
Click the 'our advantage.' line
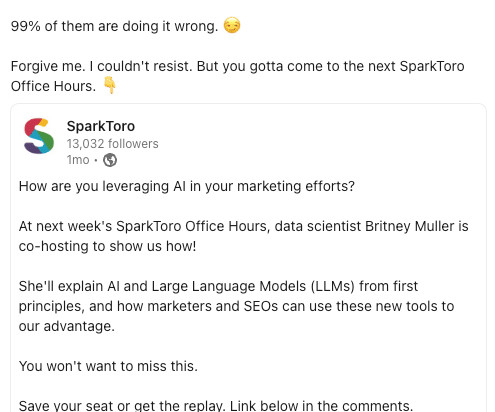pos(67,326)
